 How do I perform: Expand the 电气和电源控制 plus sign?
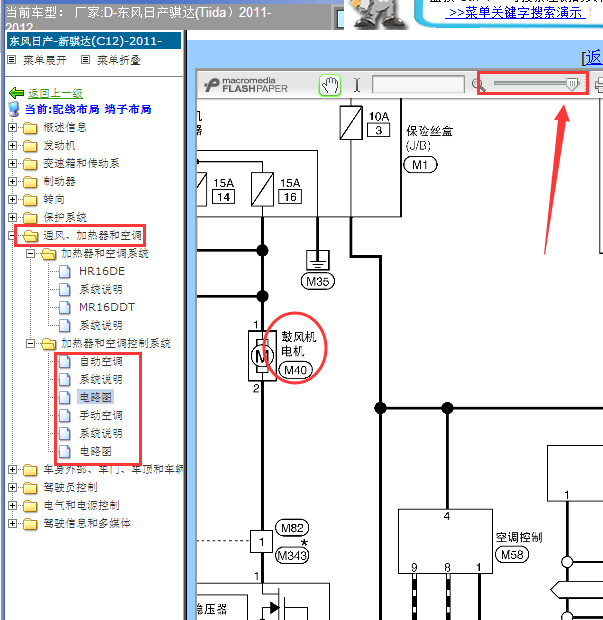point(12,505)
